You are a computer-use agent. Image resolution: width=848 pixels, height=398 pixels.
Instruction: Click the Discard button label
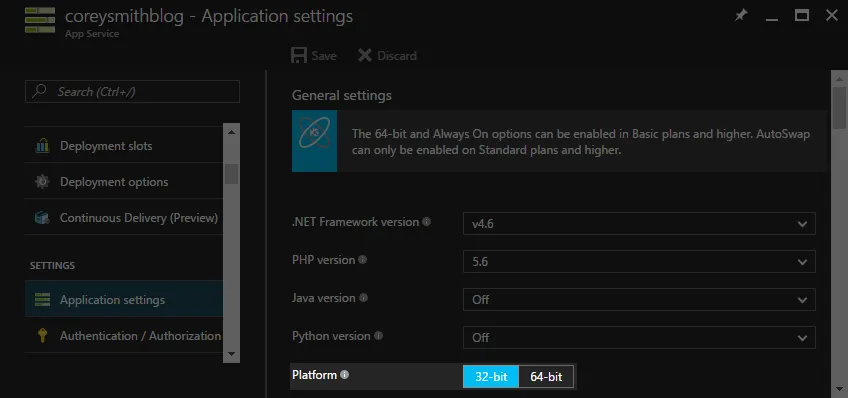(x=397, y=56)
